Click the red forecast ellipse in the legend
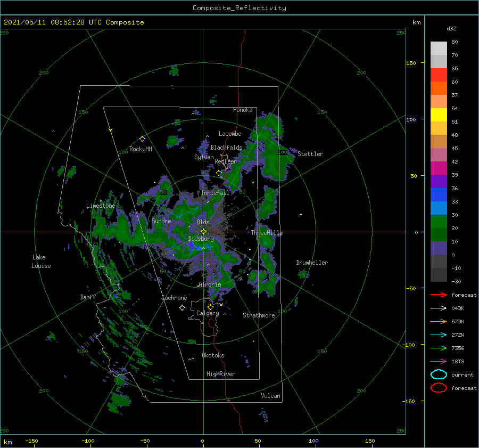This screenshot has height=448, width=479. pos(439,388)
